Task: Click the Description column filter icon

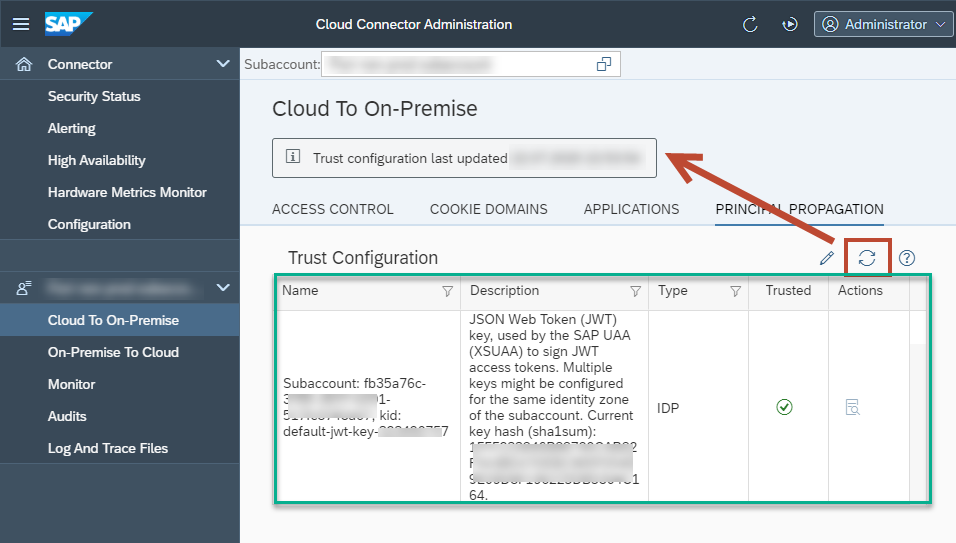Action: point(635,291)
